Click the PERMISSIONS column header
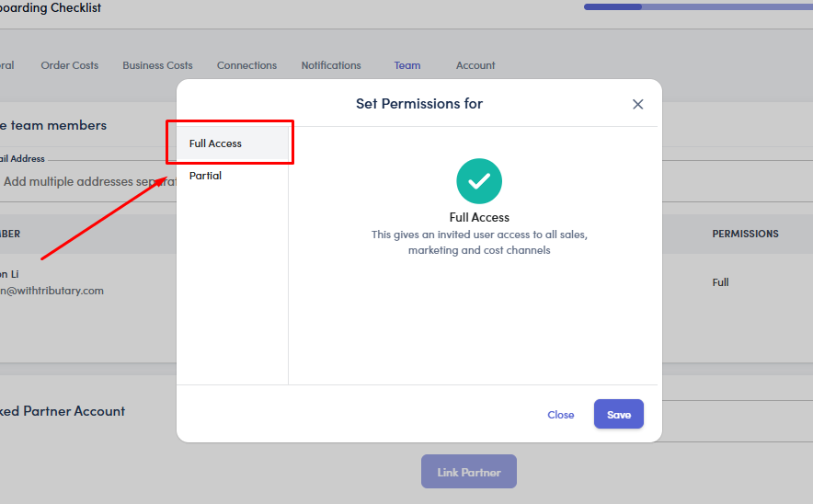Screen dimensions: 813x504 click(745, 234)
